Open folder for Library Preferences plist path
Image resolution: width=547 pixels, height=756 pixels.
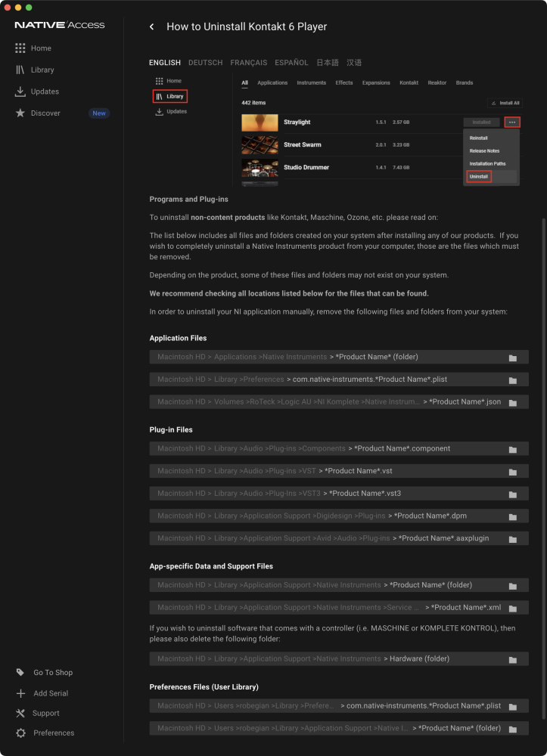pos(513,380)
